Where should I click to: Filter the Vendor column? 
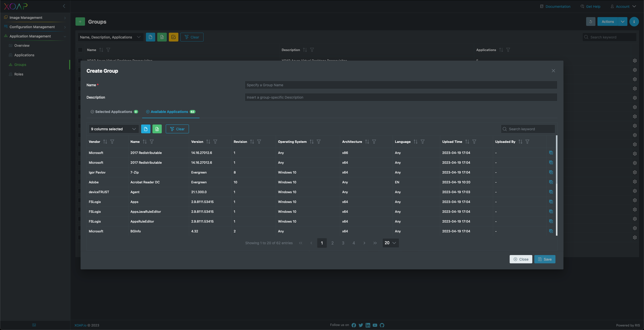112,142
